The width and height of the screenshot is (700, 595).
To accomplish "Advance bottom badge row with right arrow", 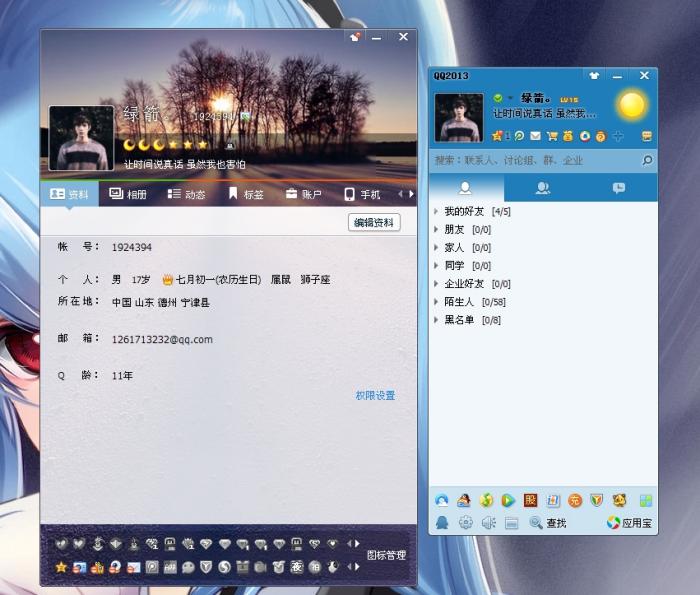I will click(x=357, y=567).
